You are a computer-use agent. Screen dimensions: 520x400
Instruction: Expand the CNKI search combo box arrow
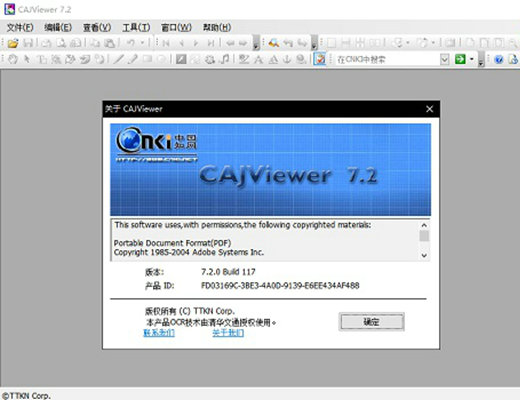[445, 59]
